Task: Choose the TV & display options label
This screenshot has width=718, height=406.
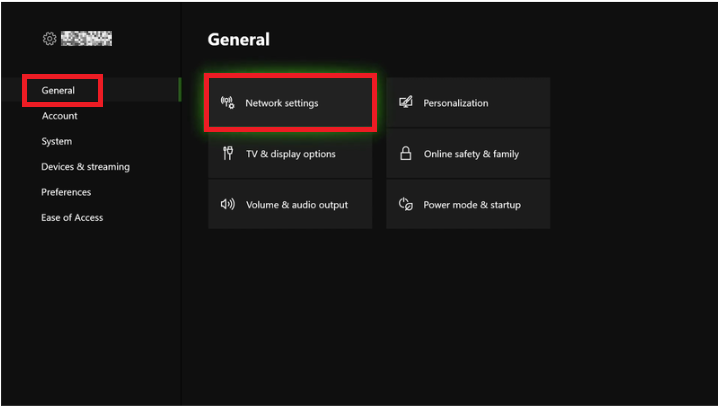Action: 290,154
